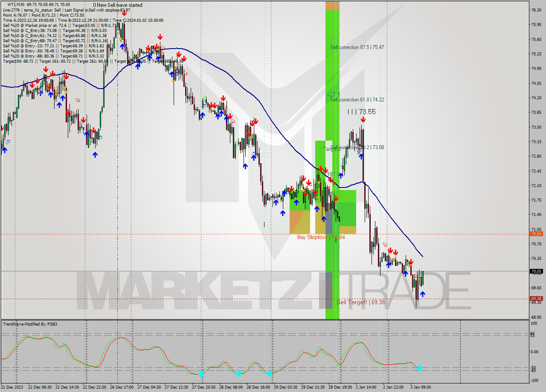Click the 'TrendWave-Modified By FSB3' indicator label
Image resolution: width=546 pixels, height=392 pixels.
click(30, 324)
